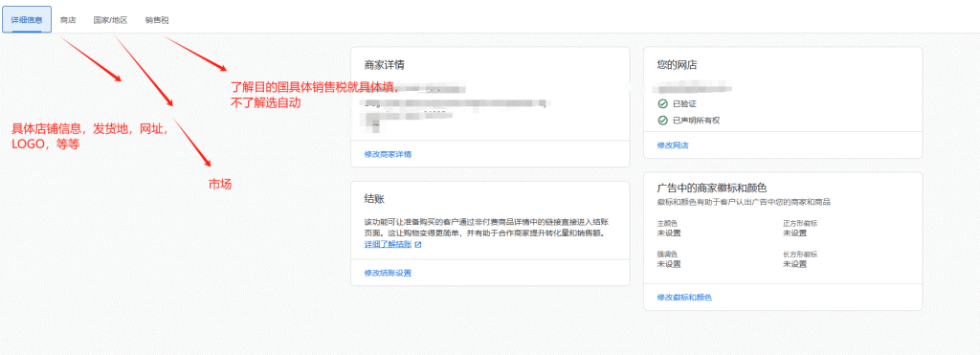Click the 商家详情 card heading

[385, 65]
